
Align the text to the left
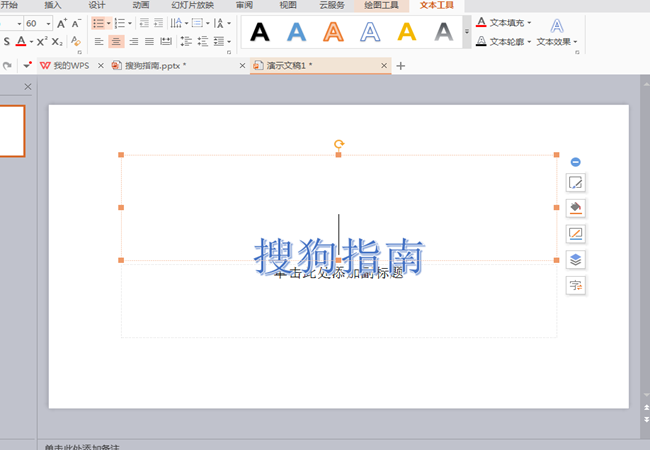click(x=99, y=41)
